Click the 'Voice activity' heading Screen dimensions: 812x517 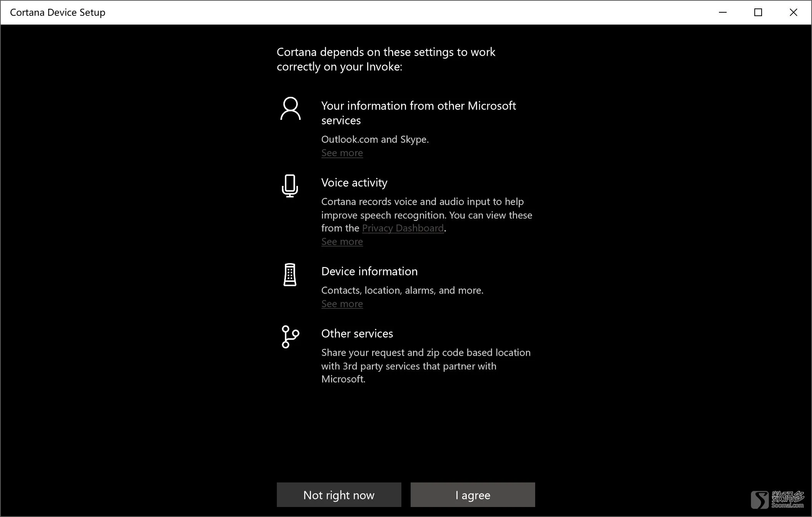pyautogui.click(x=354, y=183)
